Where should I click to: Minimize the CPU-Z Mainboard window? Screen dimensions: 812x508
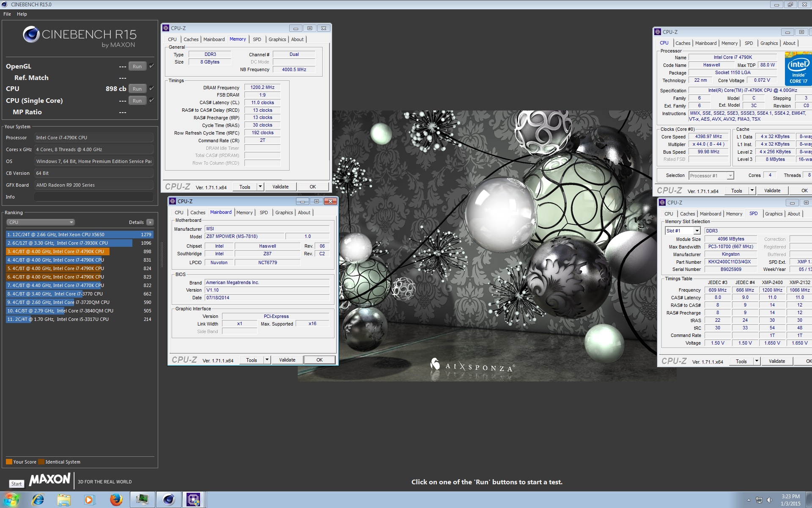[x=302, y=201]
